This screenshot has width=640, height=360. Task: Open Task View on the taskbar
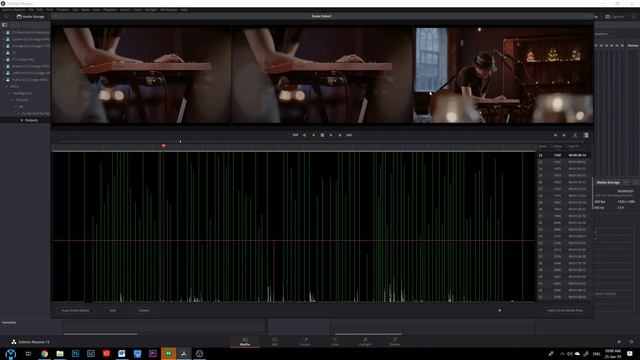tap(28, 353)
